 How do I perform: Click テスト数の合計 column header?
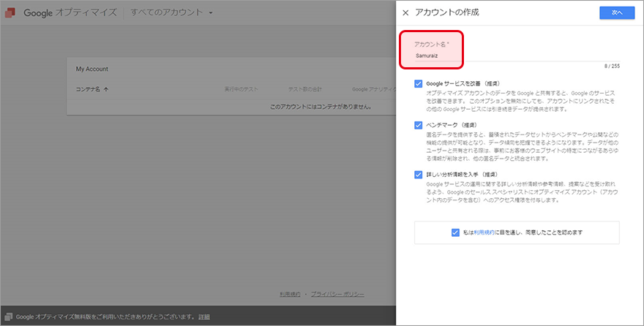coord(304,89)
